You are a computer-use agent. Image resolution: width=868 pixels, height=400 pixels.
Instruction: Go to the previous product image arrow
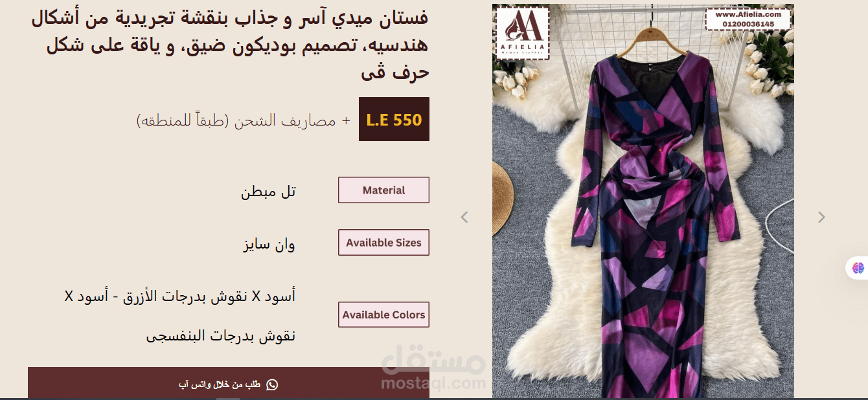point(464,217)
